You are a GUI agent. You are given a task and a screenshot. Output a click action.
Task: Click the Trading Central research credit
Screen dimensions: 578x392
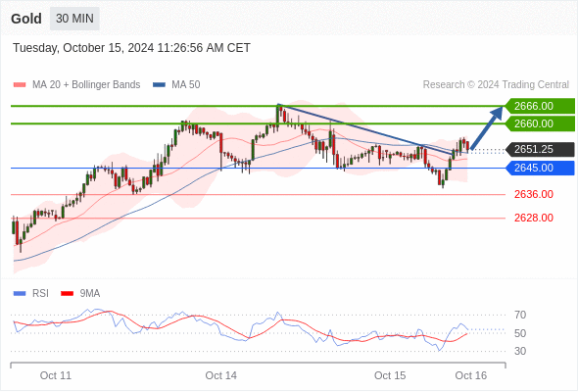(496, 85)
